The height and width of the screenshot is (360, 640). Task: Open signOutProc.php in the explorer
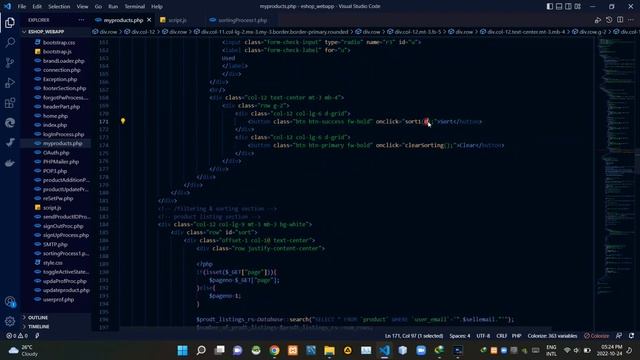pyautogui.click(x=63, y=226)
